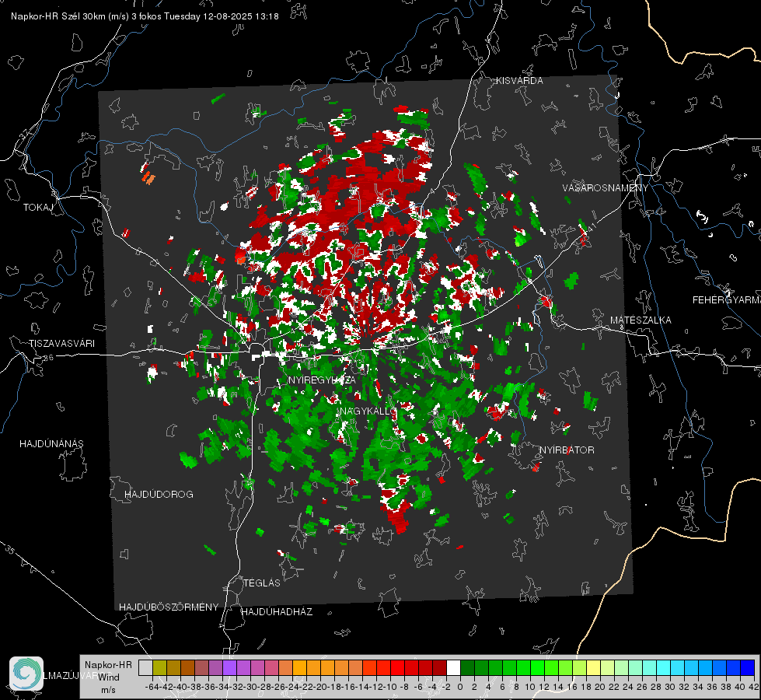This screenshot has height=700, width=761.
Task: Select the white zero-velocity legend swatch
Action: pos(453,667)
